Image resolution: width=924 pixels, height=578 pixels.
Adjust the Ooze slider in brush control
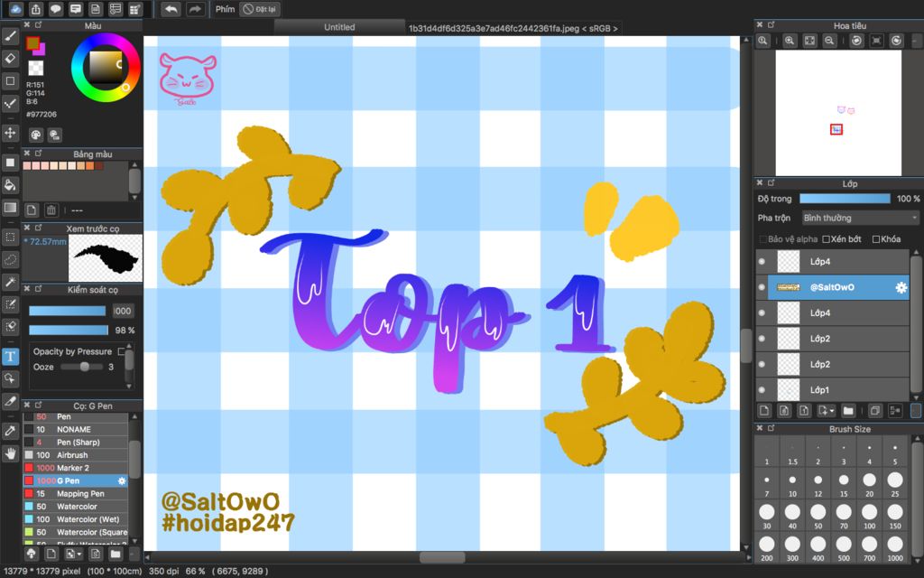82,367
